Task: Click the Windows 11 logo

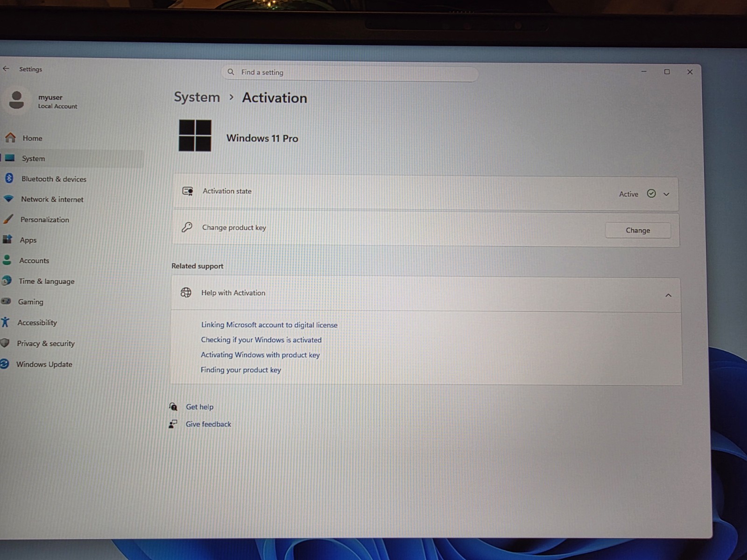Action: [x=195, y=135]
